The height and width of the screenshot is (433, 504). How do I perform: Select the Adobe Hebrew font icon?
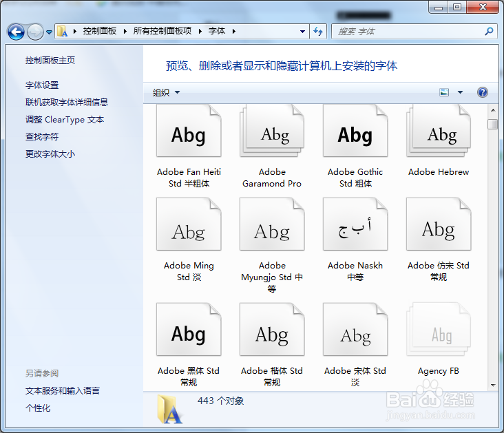click(x=439, y=131)
